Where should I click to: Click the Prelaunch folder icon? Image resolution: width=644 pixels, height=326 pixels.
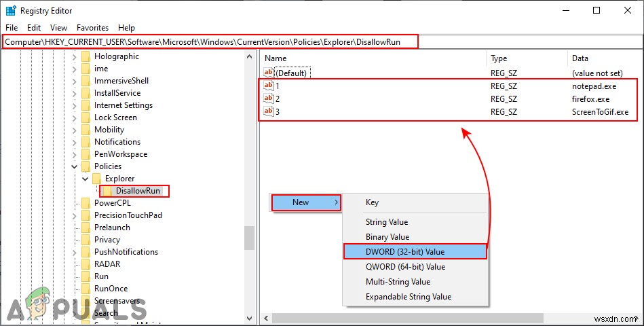(x=86, y=228)
